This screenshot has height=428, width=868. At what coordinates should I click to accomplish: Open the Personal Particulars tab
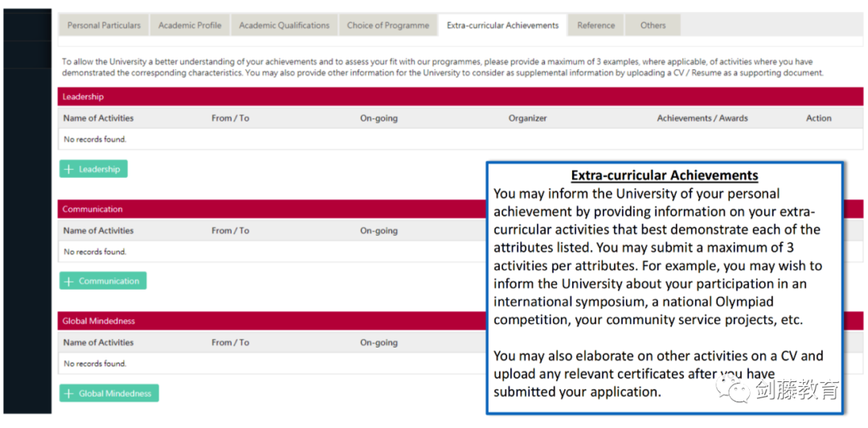tap(104, 26)
